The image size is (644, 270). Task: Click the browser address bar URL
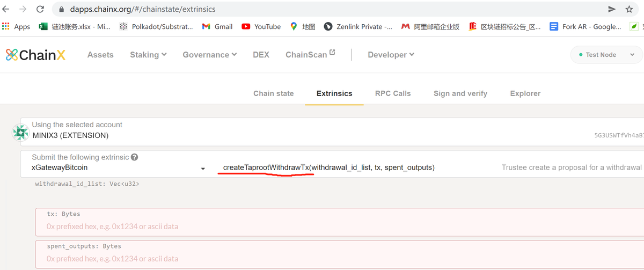point(144,9)
